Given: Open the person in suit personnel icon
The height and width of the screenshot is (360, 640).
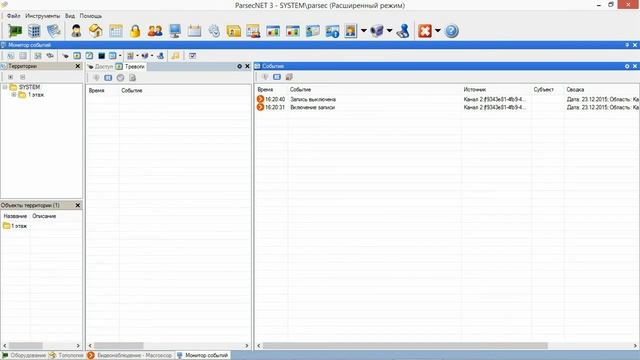Looking at the screenshot, I should pos(76,31).
